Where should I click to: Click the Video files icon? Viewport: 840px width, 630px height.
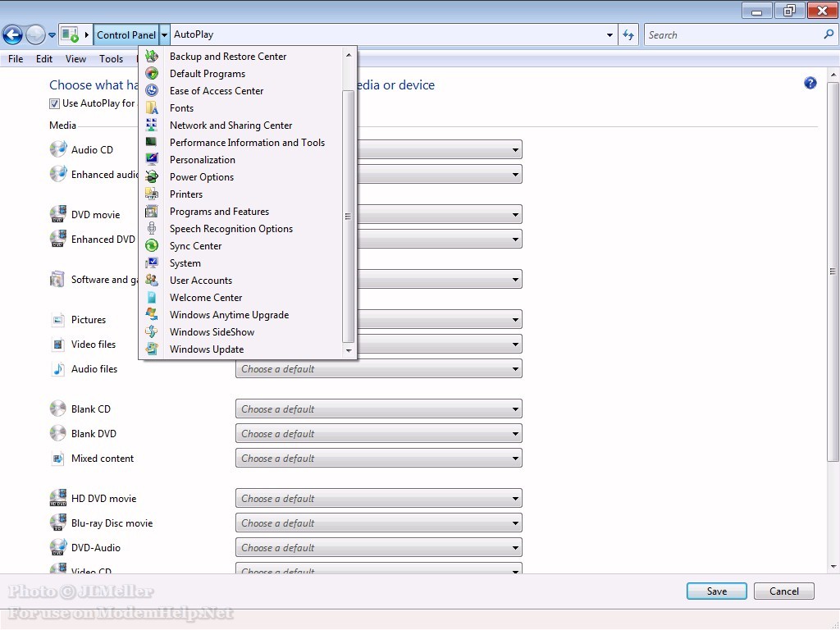coord(58,345)
